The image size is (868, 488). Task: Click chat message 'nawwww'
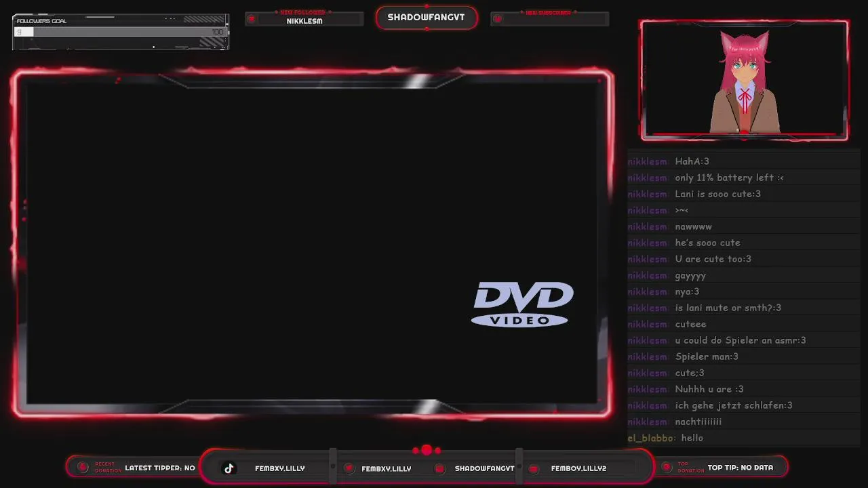[x=694, y=226]
